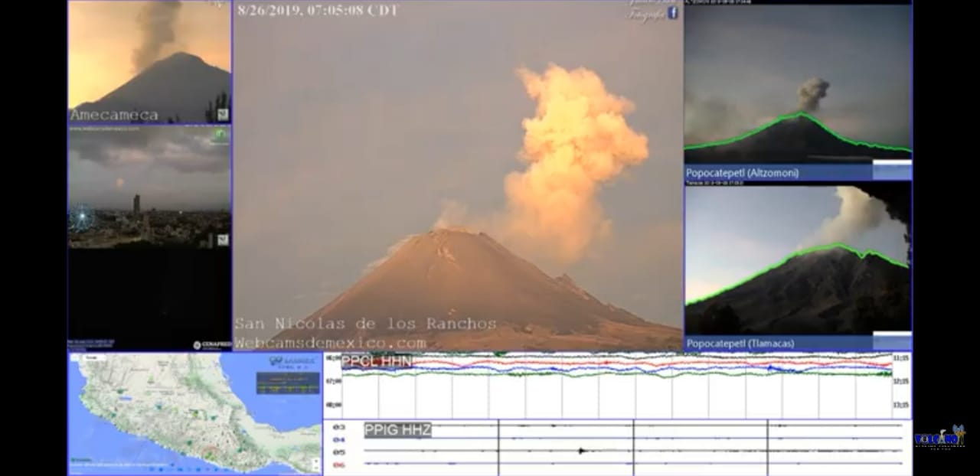Click the Volcano logo beside the PPIG HHZ seismogram
980x476 pixels.
click(939, 439)
